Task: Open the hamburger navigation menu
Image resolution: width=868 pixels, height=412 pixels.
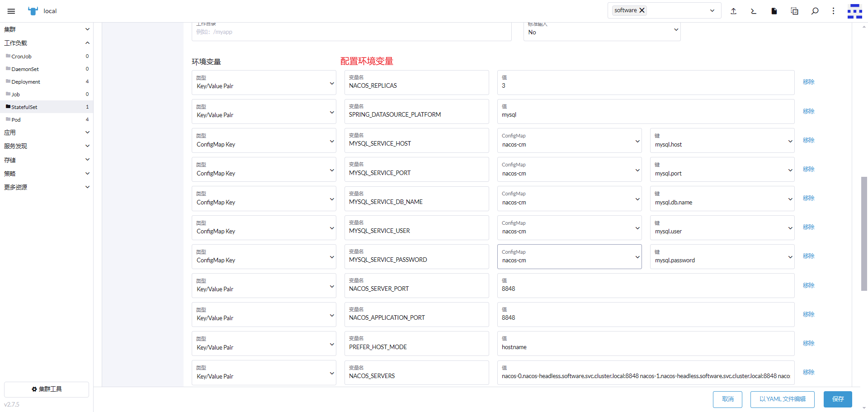Action: tap(11, 11)
